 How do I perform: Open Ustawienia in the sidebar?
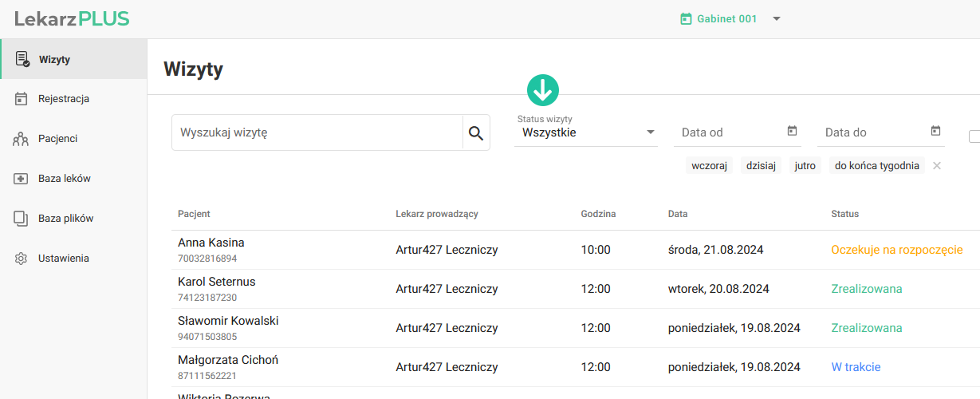coord(63,259)
